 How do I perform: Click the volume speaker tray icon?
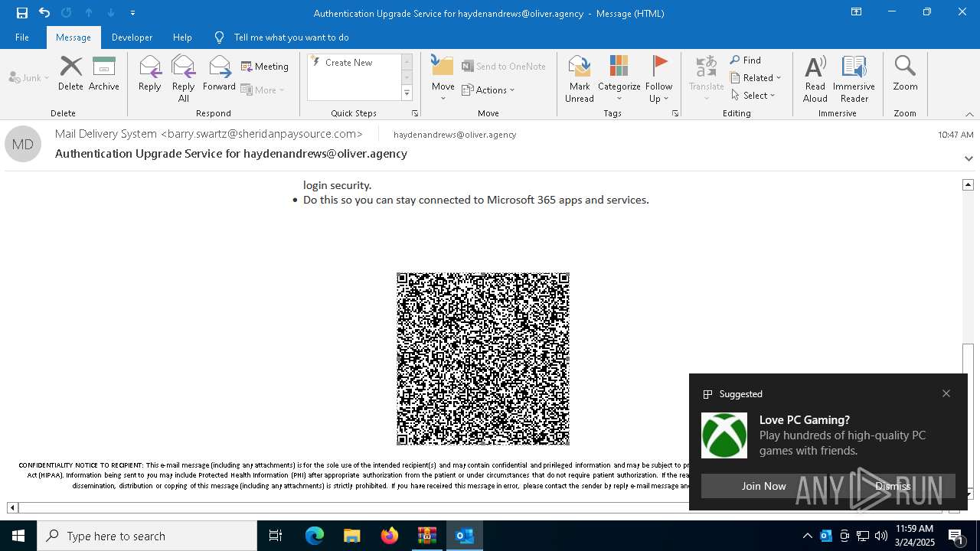(x=880, y=536)
